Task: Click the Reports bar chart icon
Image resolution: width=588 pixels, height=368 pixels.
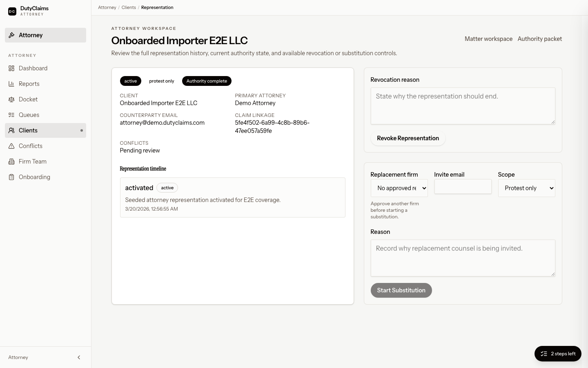Action: tap(11, 84)
